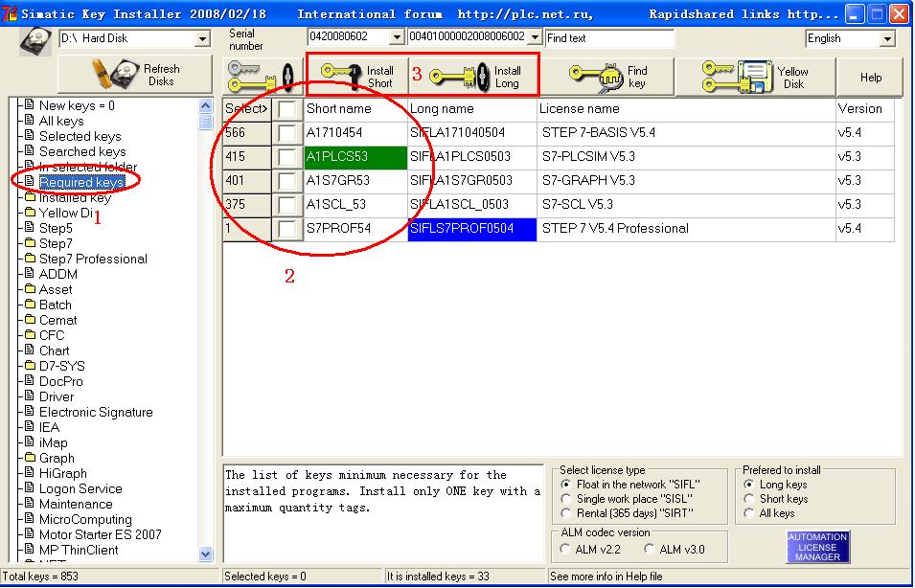915x588 pixels.
Task: Open the 0420080602 serial number dropdown
Action: (x=398, y=37)
